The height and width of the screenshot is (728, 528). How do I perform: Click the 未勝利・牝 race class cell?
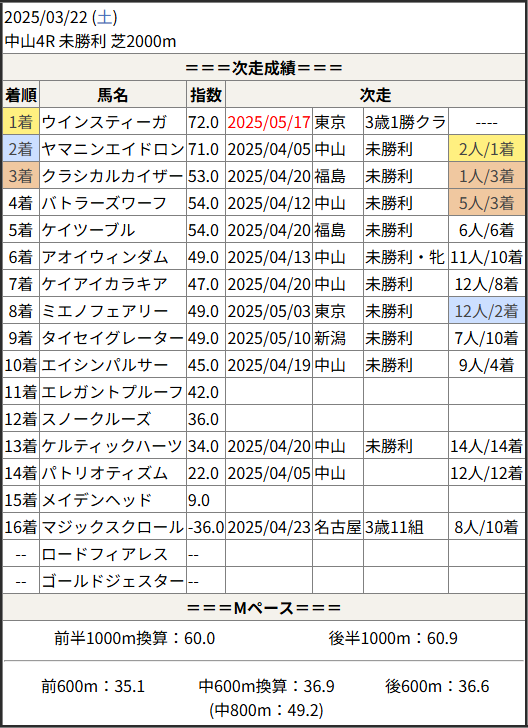406,257
